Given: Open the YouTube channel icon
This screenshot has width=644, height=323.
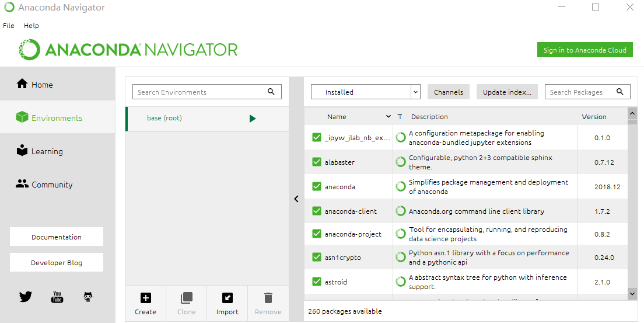Looking at the screenshot, I should click(57, 296).
